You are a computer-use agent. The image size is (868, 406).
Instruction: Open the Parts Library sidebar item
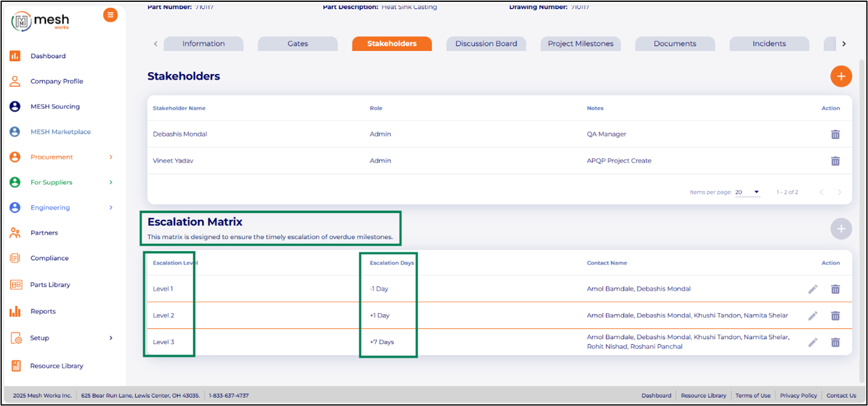tap(50, 285)
